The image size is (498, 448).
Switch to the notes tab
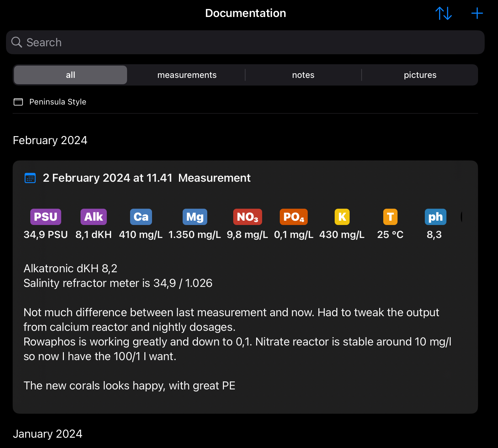[x=303, y=75]
